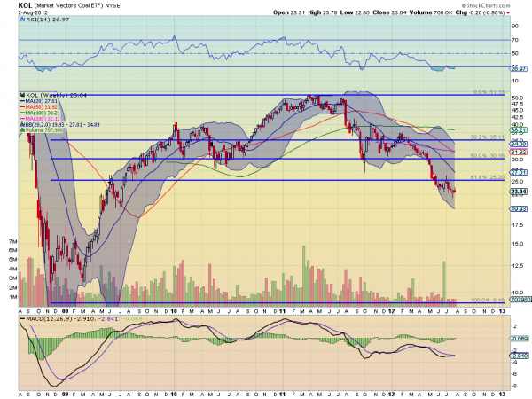The height and width of the screenshot is (399, 532).
Task: Click the StockCharts.com copyright text
Action: 486,5
